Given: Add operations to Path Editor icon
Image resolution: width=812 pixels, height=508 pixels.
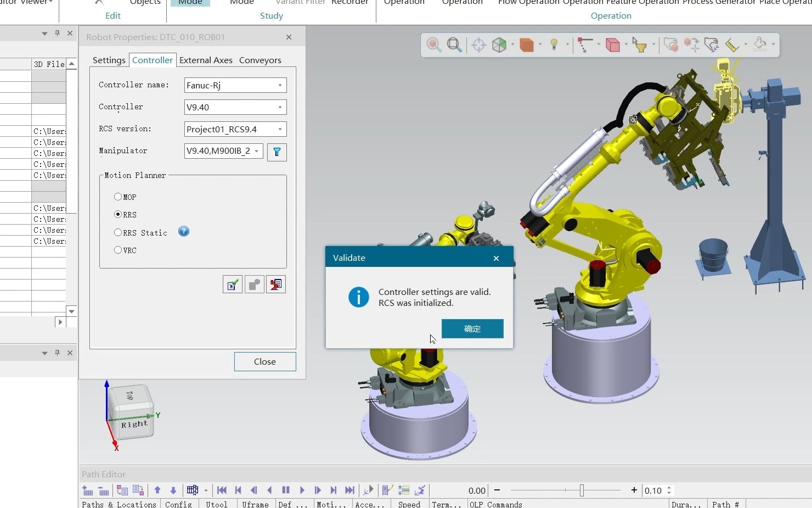Looking at the screenshot, I should (88, 490).
